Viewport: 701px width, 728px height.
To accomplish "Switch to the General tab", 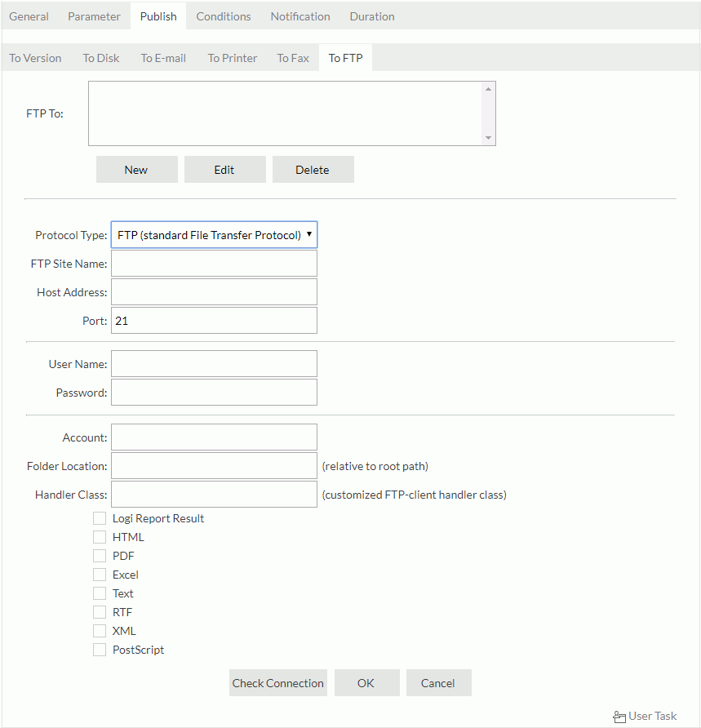I will pos(29,16).
